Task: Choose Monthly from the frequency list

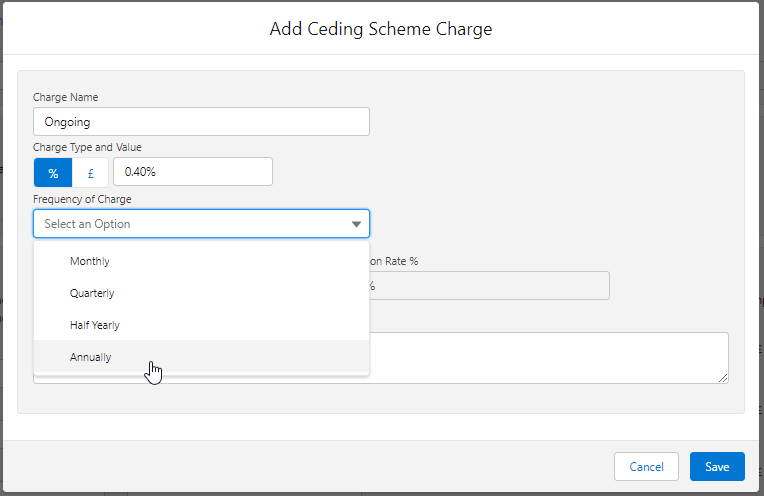Action: point(90,261)
